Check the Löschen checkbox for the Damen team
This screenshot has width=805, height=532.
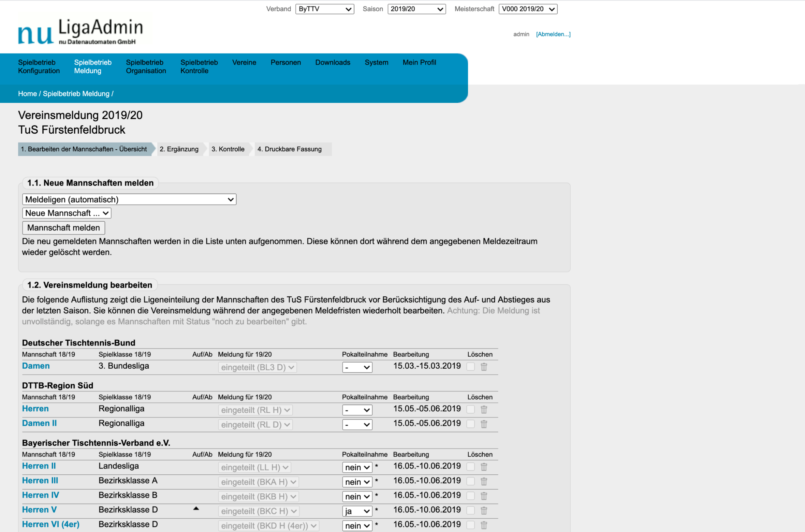pyautogui.click(x=471, y=366)
